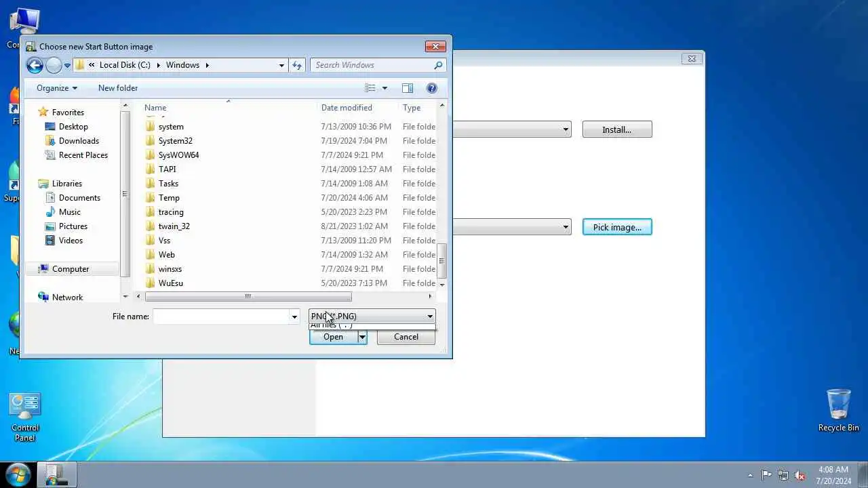The width and height of the screenshot is (868, 488).
Task: Click Windows in the breadcrumb path
Action: pyautogui.click(x=182, y=65)
